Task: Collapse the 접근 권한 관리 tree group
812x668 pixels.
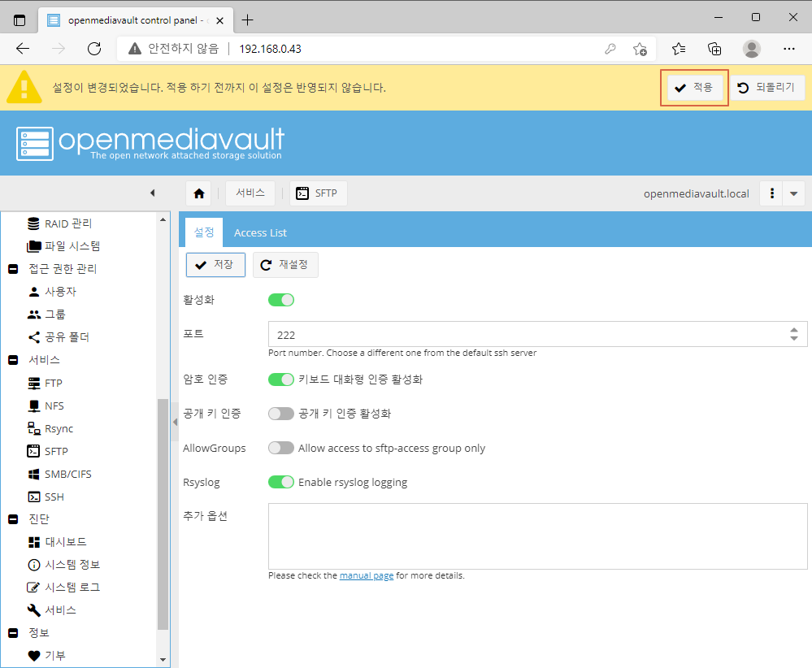Action: click(14, 269)
